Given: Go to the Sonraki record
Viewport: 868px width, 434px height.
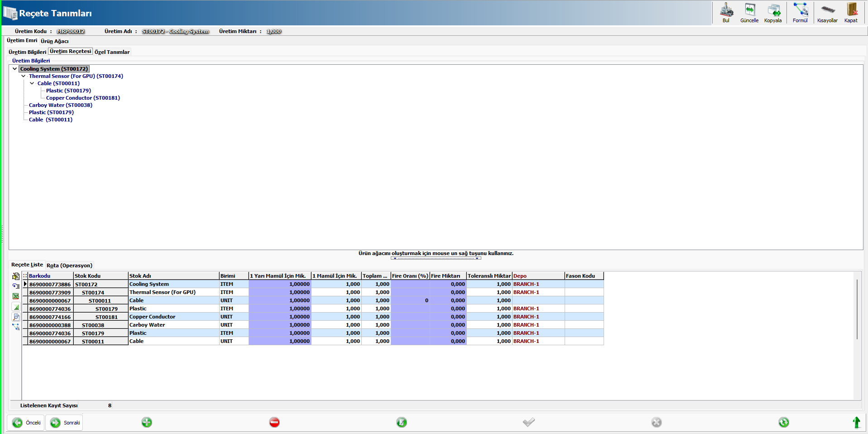Looking at the screenshot, I should click(64, 423).
